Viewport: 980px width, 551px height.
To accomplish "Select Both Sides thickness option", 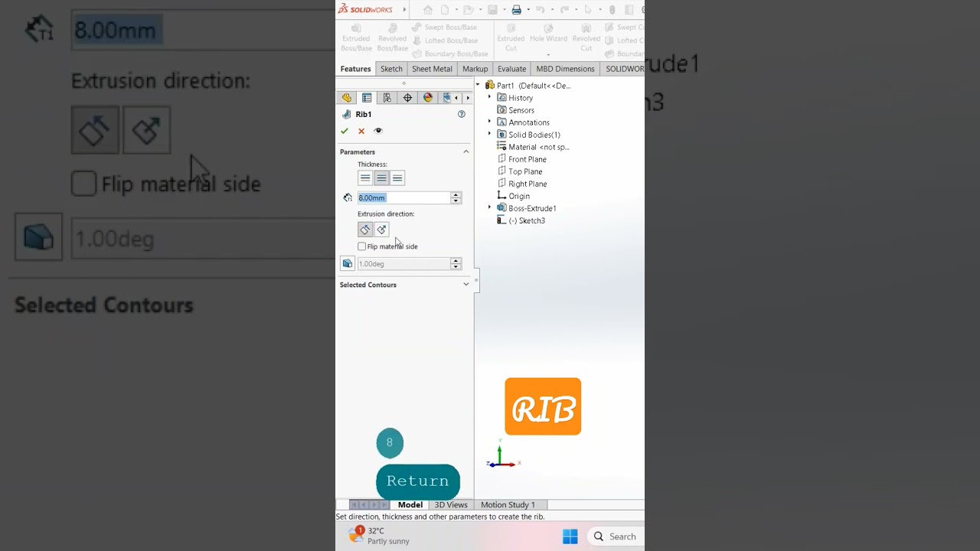I will click(x=381, y=178).
